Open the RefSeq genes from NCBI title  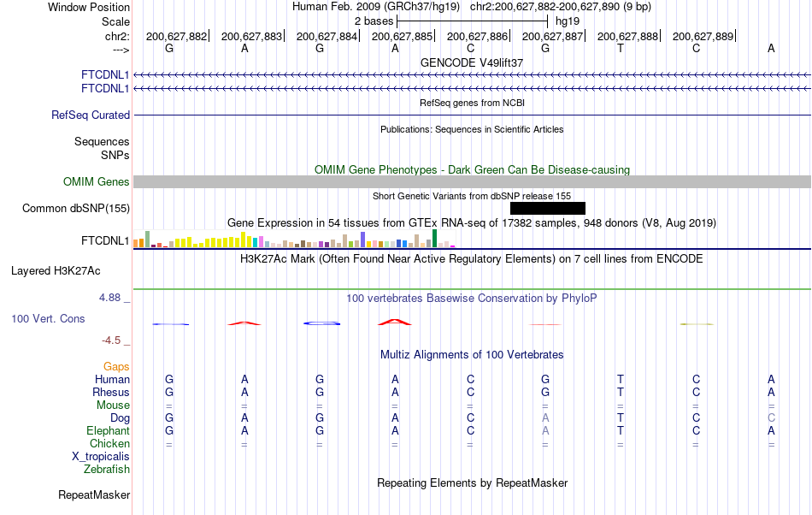click(x=472, y=103)
